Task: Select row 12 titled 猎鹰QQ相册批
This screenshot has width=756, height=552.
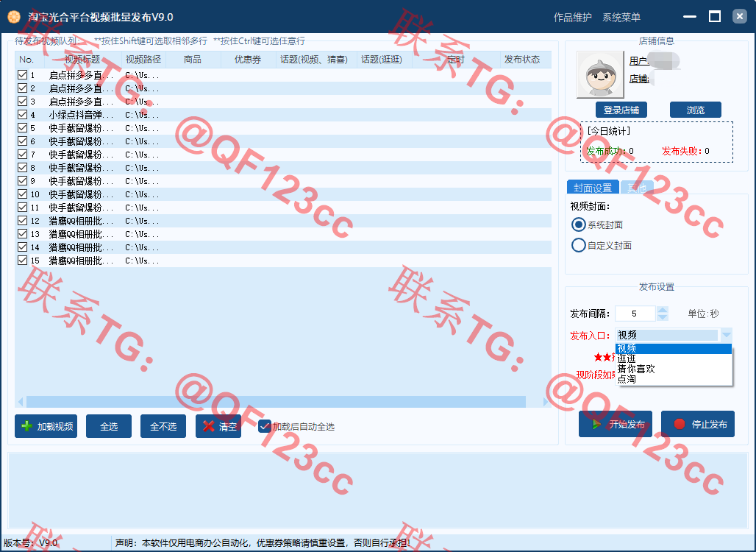Action: (x=283, y=220)
